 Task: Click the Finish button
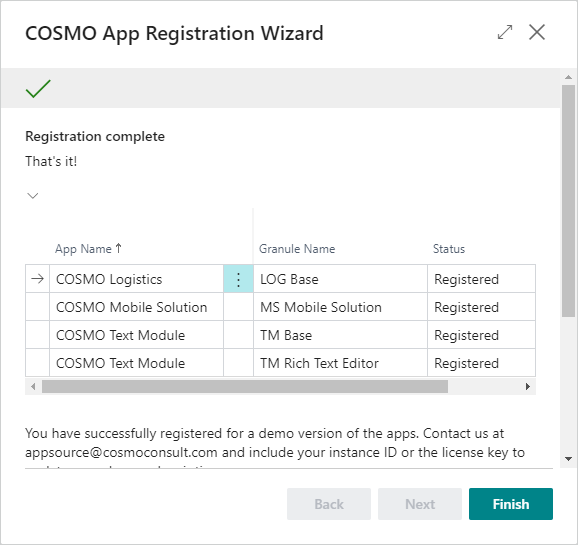click(x=511, y=504)
